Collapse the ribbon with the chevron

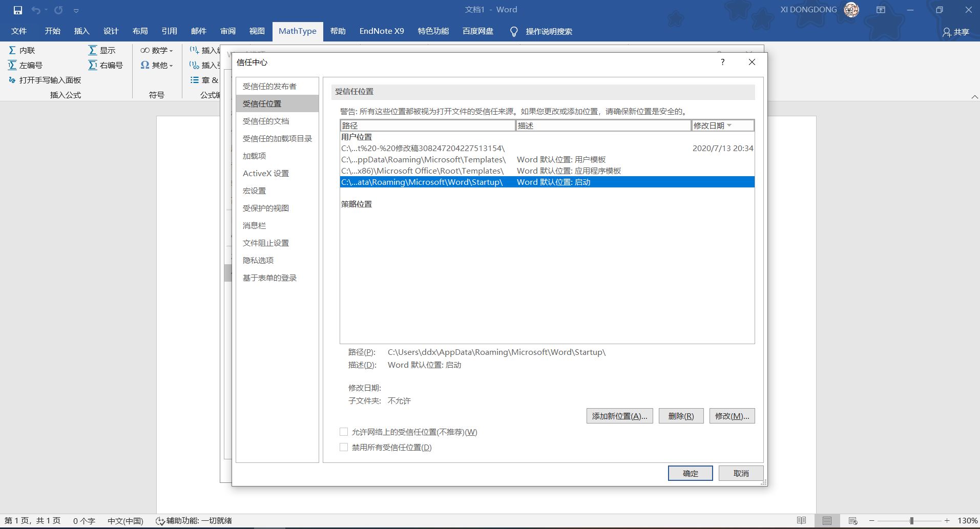974,97
